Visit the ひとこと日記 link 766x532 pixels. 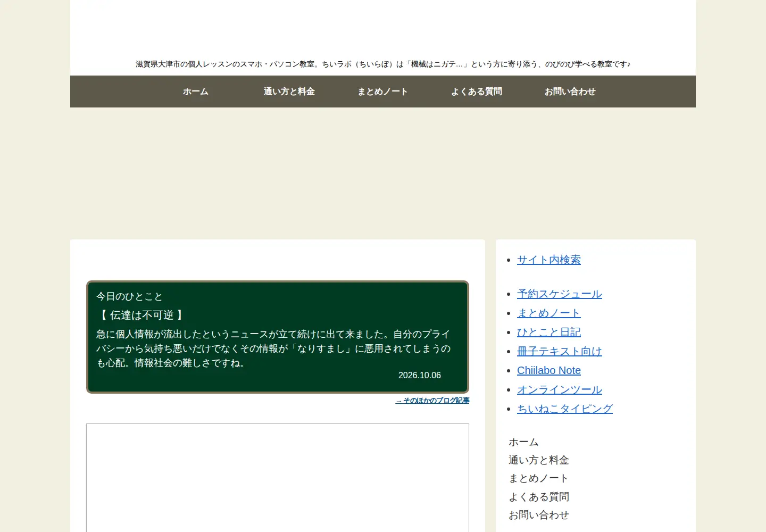549,332
